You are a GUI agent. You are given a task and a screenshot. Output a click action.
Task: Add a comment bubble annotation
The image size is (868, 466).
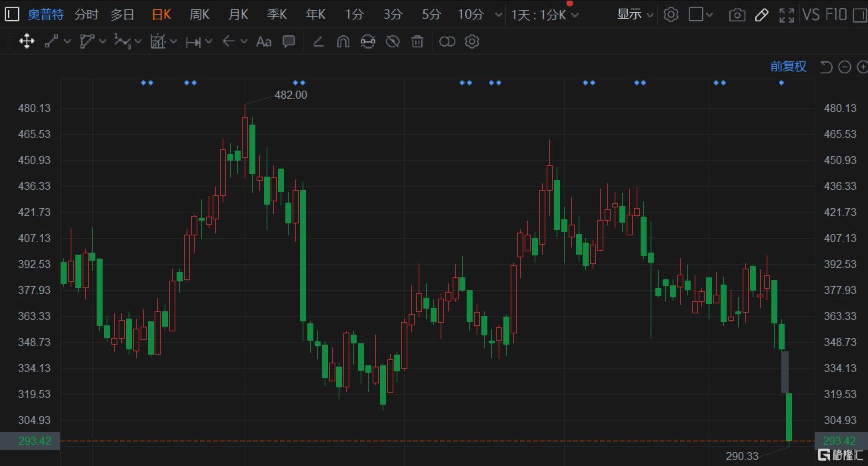[289, 41]
